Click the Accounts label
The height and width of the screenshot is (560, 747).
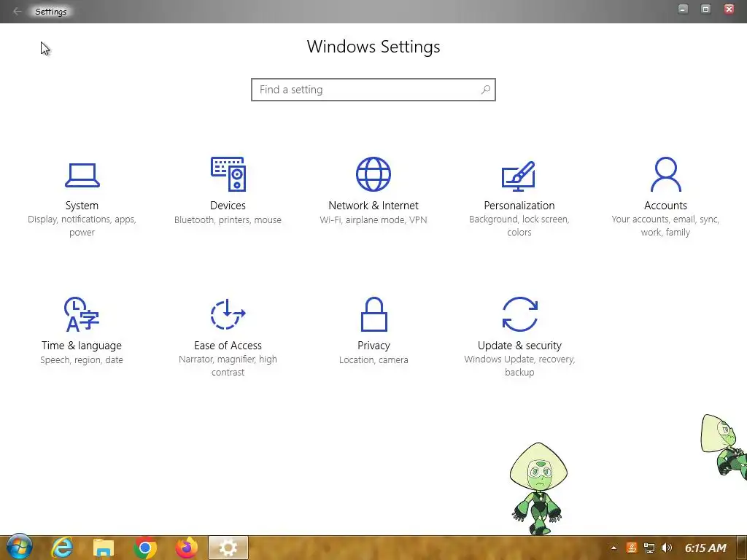[x=665, y=205]
